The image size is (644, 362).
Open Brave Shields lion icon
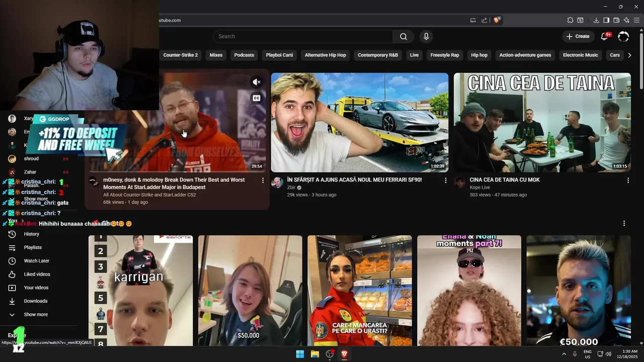coord(497,20)
